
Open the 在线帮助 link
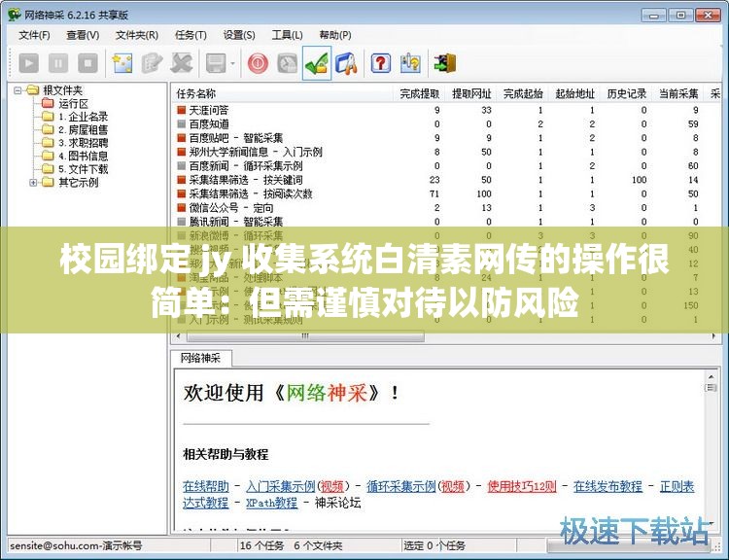point(206,487)
